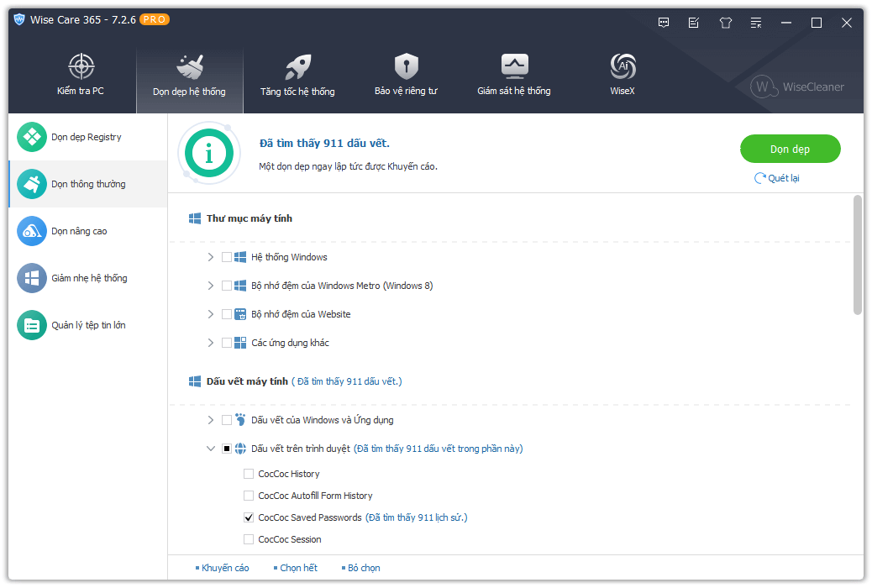This screenshot has height=588, width=872.
Task: Open the WiseX AI tab
Action: click(622, 76)
